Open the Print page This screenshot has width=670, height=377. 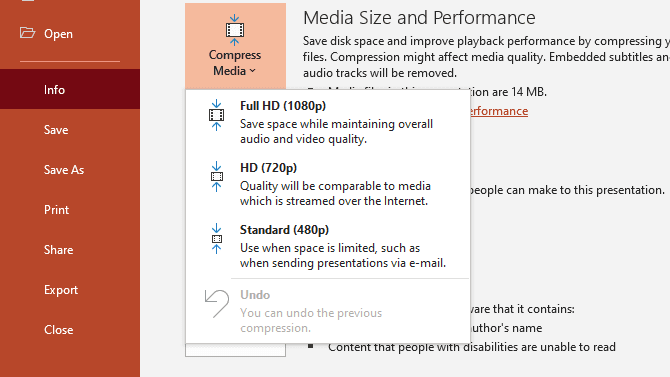[x=70, y=209]
